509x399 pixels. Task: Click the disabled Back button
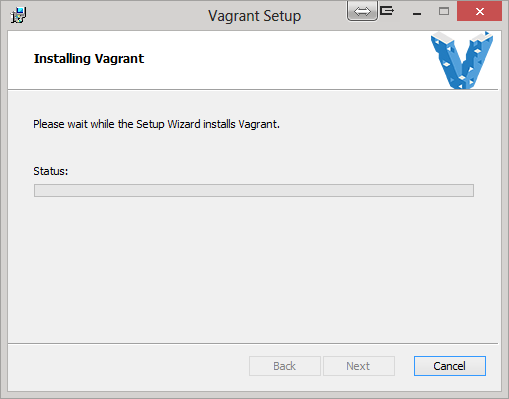point(285,366)
